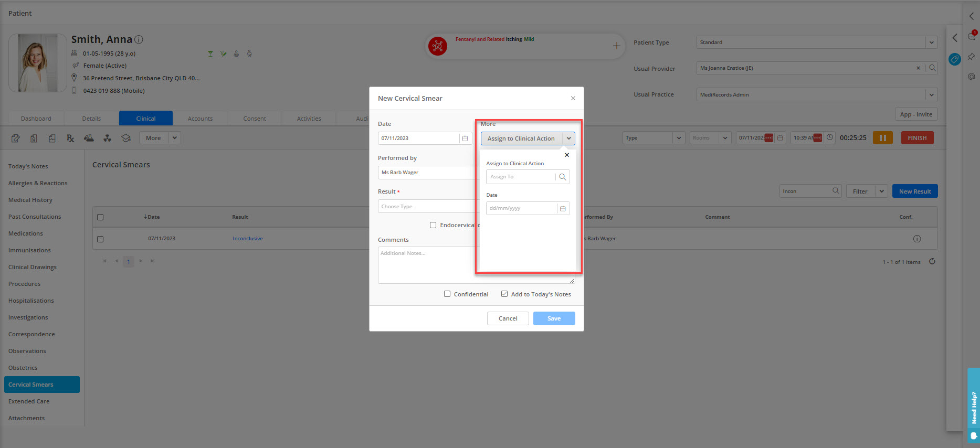980x448 pixels.
Task: Pause the consultation timer
Action: (x=883, y=138)
